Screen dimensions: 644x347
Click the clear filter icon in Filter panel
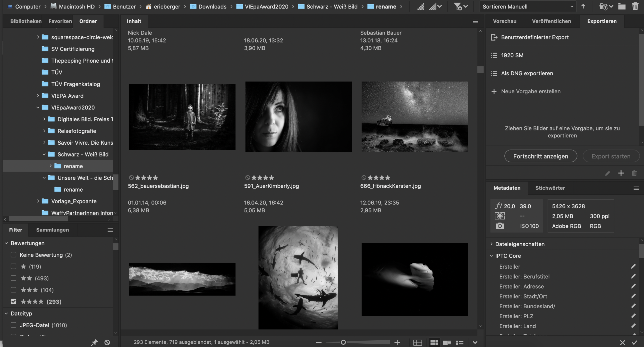coord(107,342)
